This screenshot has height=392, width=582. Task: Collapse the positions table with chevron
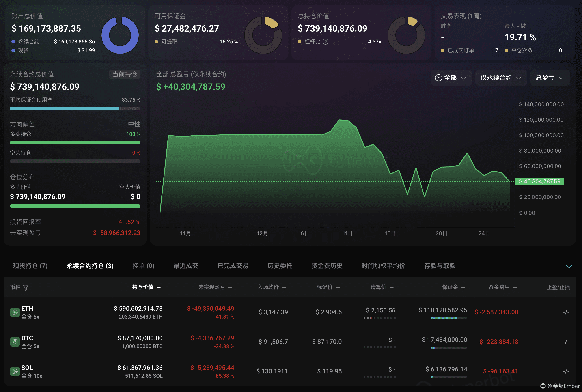click(569, 266)
